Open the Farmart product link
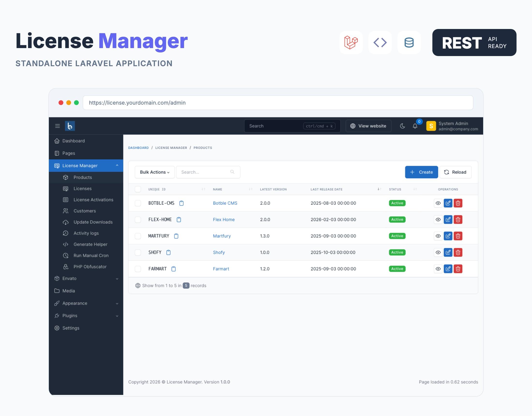 pyautogui.click(x=221, y=269)
